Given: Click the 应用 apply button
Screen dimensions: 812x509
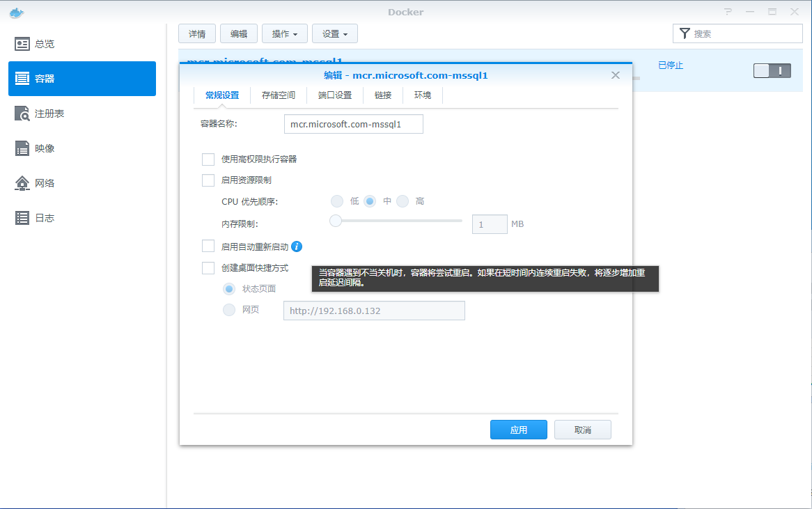Looking at the screenshot, I should click(x=518, y=430).
